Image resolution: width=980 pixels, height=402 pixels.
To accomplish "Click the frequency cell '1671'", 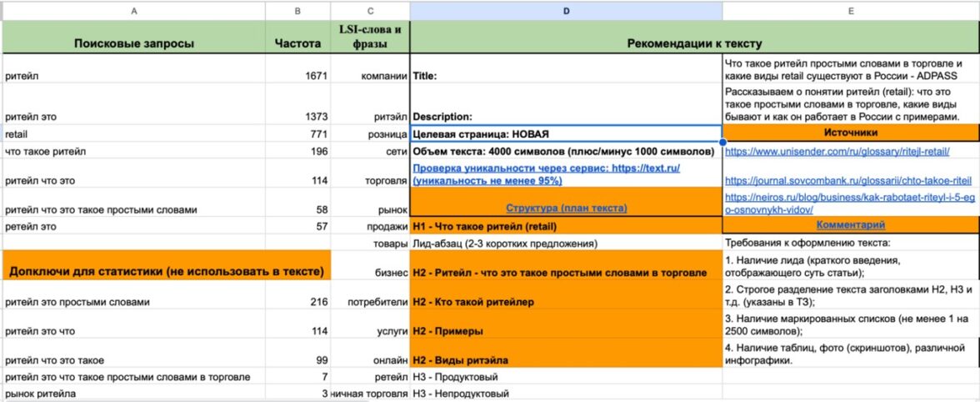I will pyautogui.click(x=298, y=69).
